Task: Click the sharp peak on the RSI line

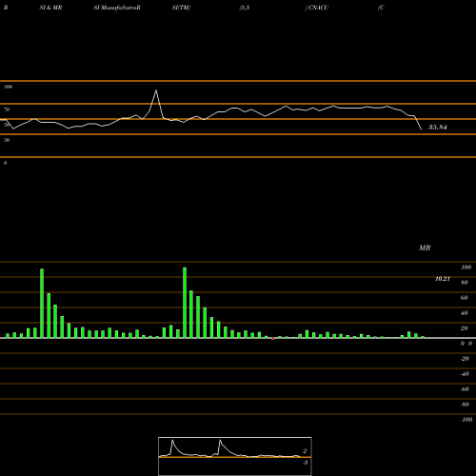Action: coord(156,90)
